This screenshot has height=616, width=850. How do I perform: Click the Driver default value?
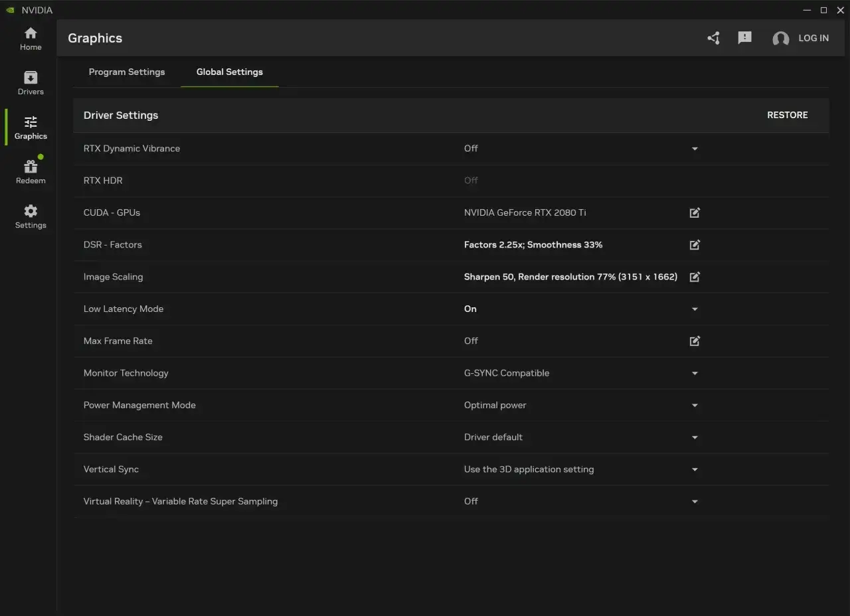[x=493, y=437]
